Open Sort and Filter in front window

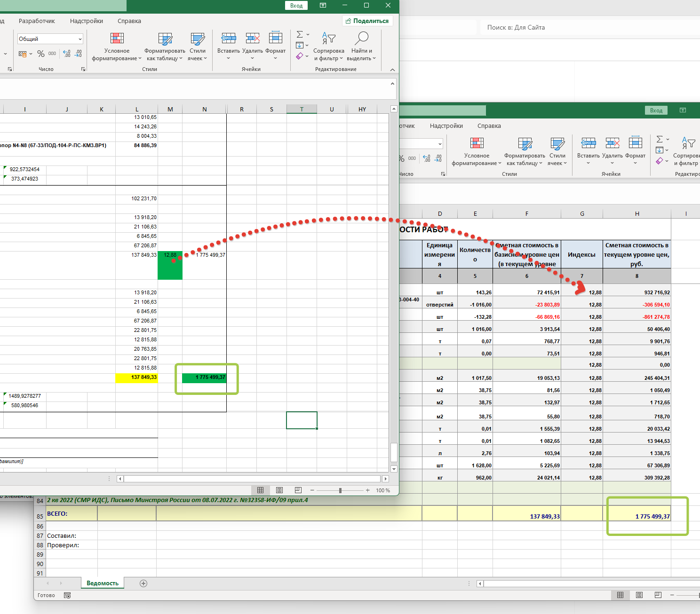click(328, 39)
